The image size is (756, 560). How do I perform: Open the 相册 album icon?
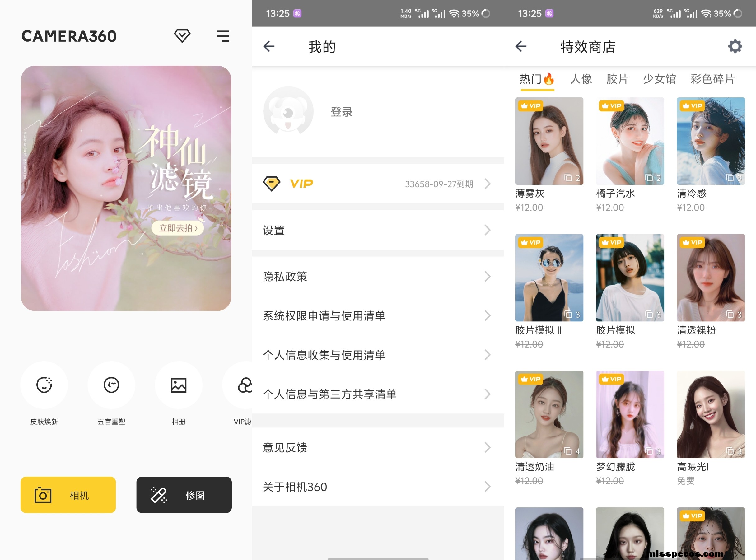tap(179, 385)
